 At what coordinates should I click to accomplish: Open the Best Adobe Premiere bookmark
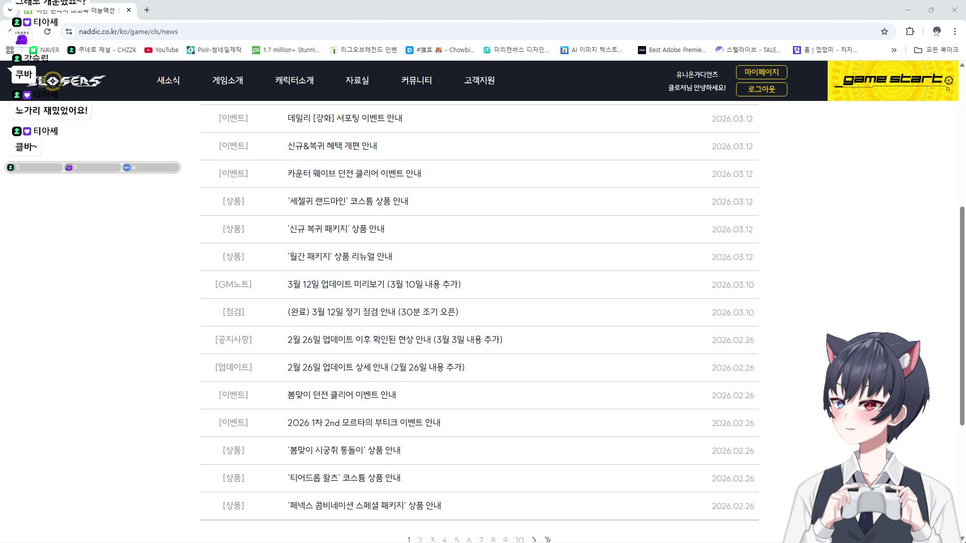click(671, 49)
